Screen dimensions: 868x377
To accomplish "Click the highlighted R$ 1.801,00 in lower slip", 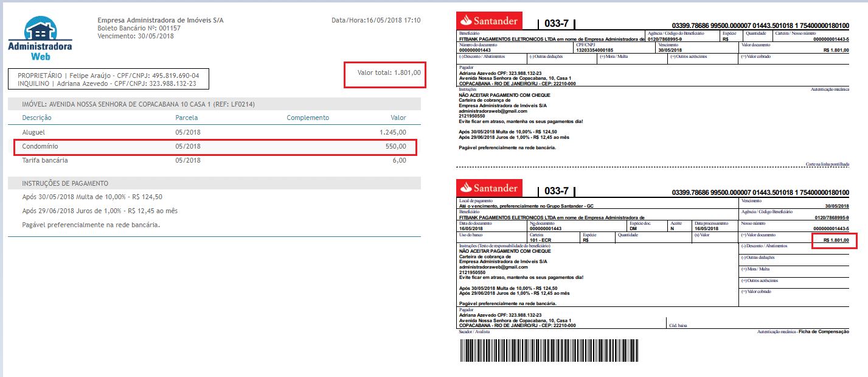I will click(x=835, y=241).
